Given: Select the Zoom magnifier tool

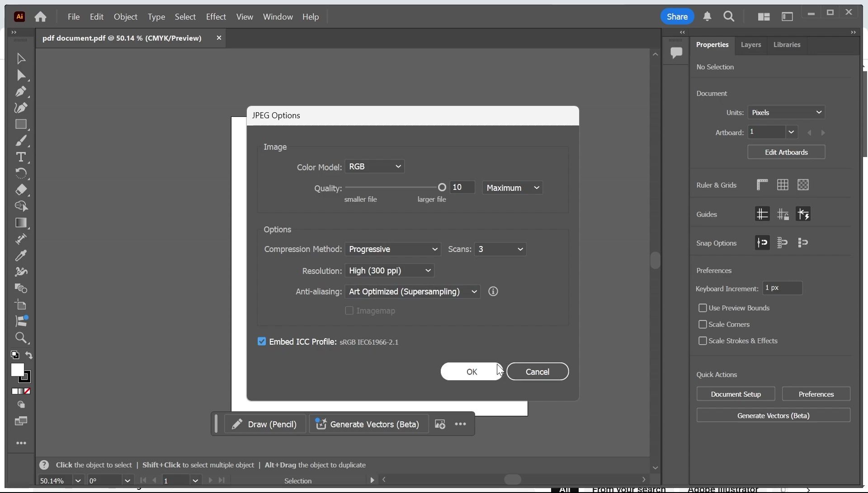Looking at the screenshot, I should pos(21,338).
